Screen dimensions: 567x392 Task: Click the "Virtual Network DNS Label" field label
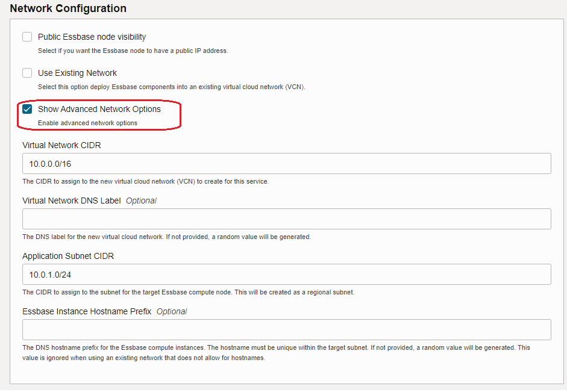pos(72,201)
